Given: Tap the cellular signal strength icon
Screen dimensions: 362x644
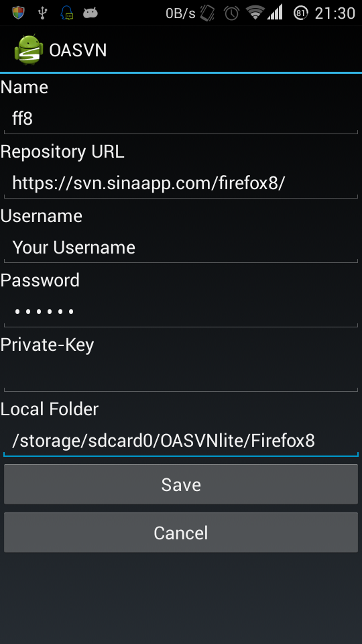Looking at the screenshot, I should point(275,12).
